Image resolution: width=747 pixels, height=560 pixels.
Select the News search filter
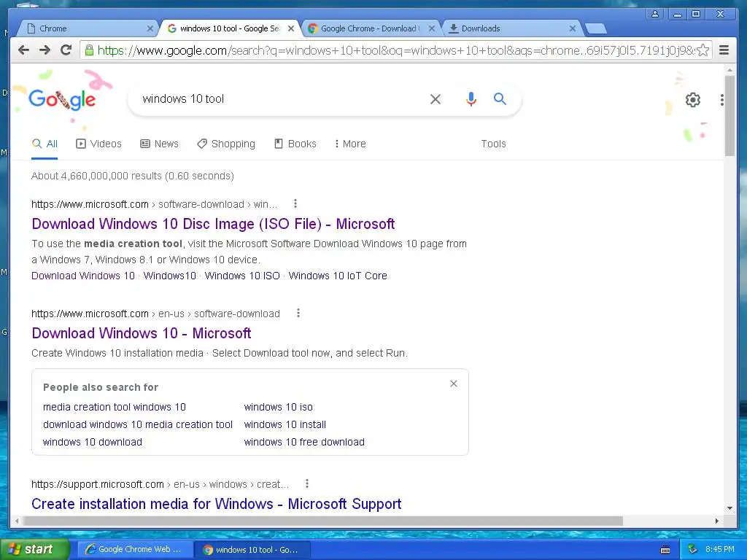160,144
